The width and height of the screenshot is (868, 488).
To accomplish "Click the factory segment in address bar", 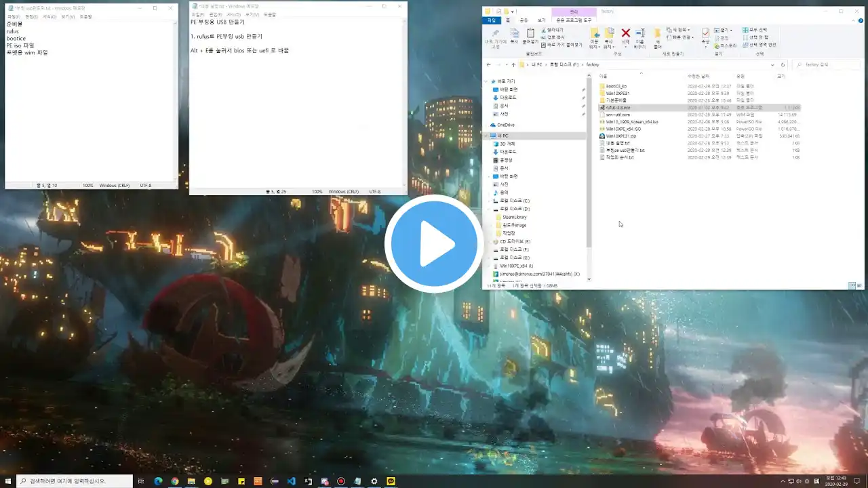I will tap(593, 64).
